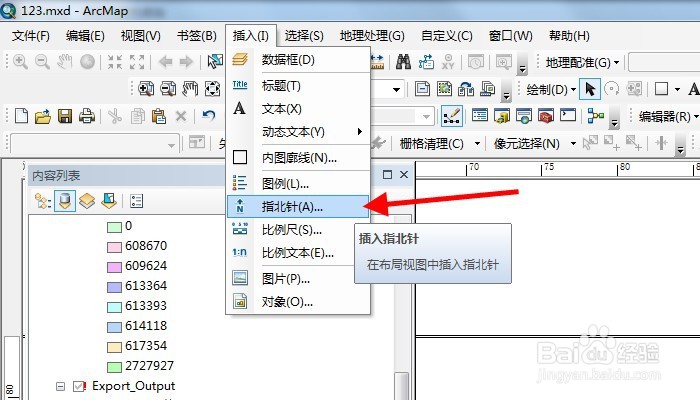The width and height of the screenshot is (700, 400).
Task: Collapse the Export_Output layer tree node
Action: (x=61, y=386)
